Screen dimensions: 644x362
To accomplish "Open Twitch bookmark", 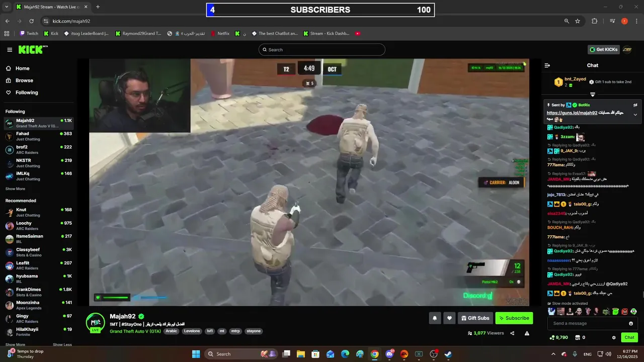I will [x=29, y=34].
